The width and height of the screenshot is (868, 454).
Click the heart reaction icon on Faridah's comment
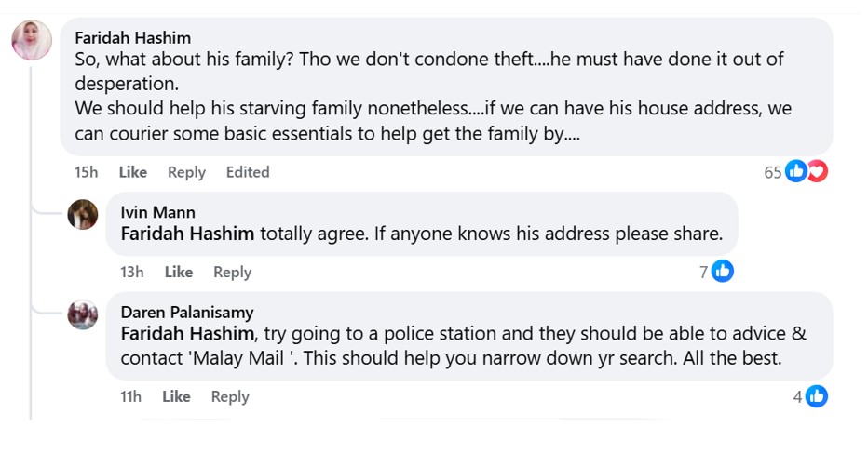click(x=817, y=171)
